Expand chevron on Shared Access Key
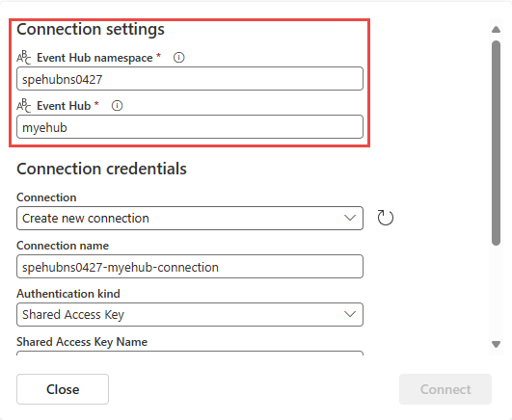 [350, 314]
